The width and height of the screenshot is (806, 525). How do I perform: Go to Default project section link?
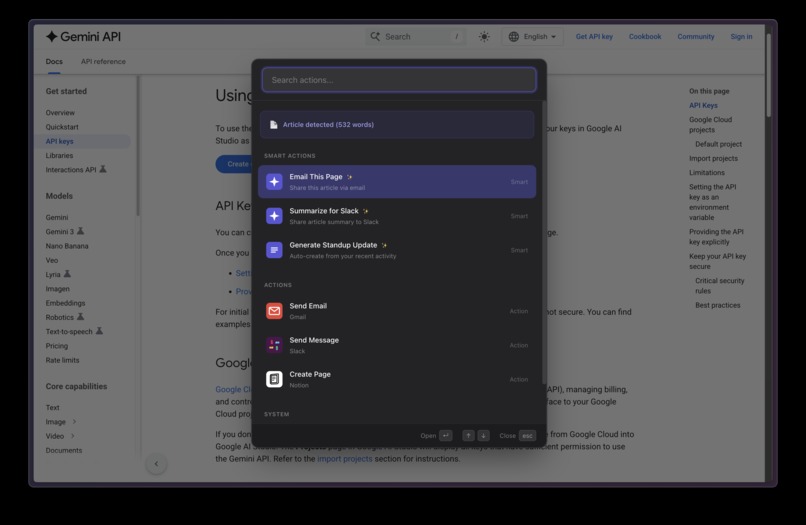click(718, 144)
